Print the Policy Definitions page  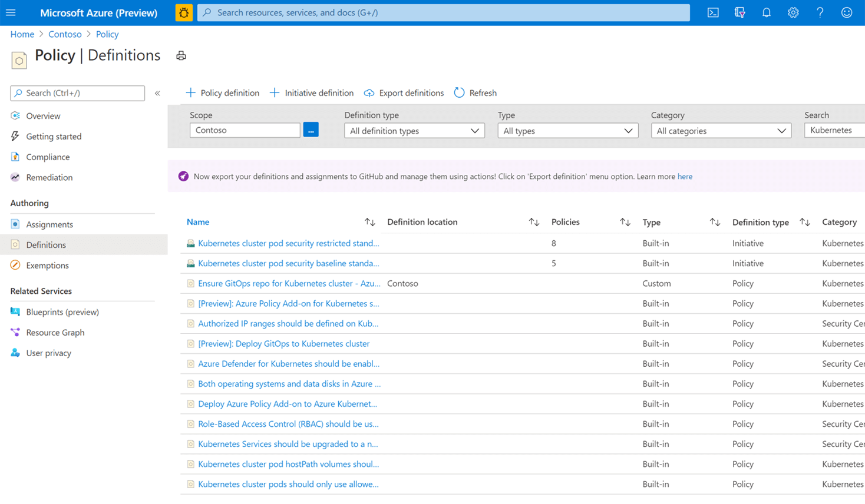(181, 56)
